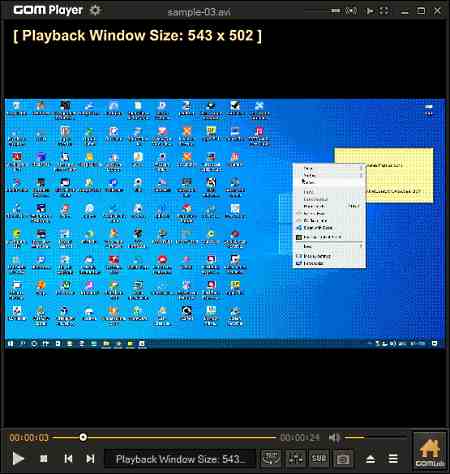Screen dimensions: 450x474
Task: Stop the video with the Stop button
Action: coord(44,459)
